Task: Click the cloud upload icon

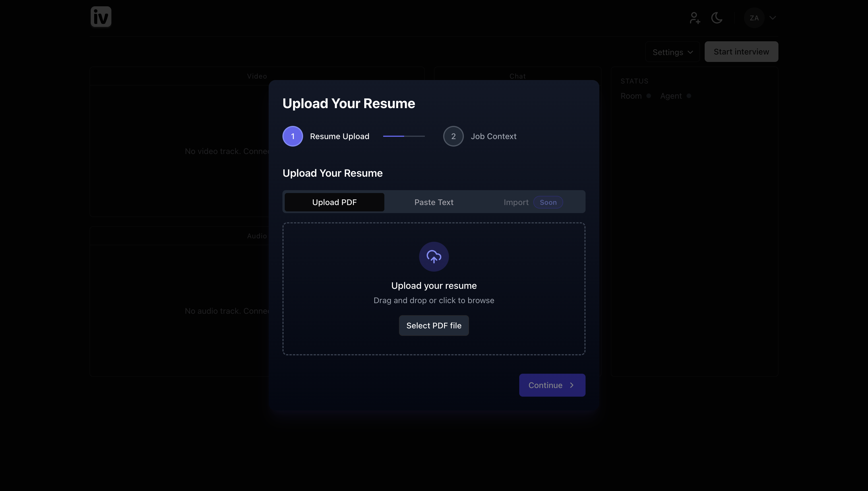Action: click(x=434, y=257)
